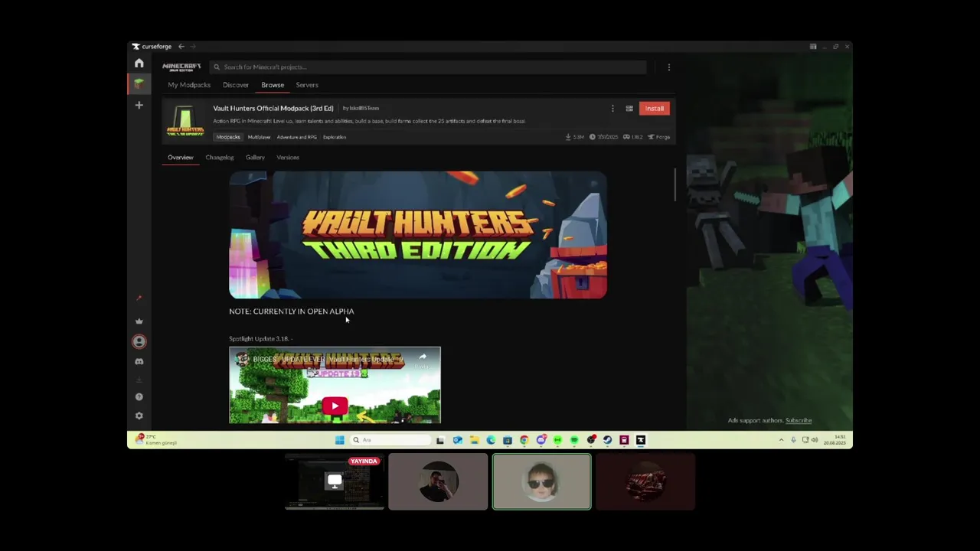Image resolution: width=980 pixels, height=551 pixels.
Task: Open Chrome from the taskbar
Action: pos(524,440)
